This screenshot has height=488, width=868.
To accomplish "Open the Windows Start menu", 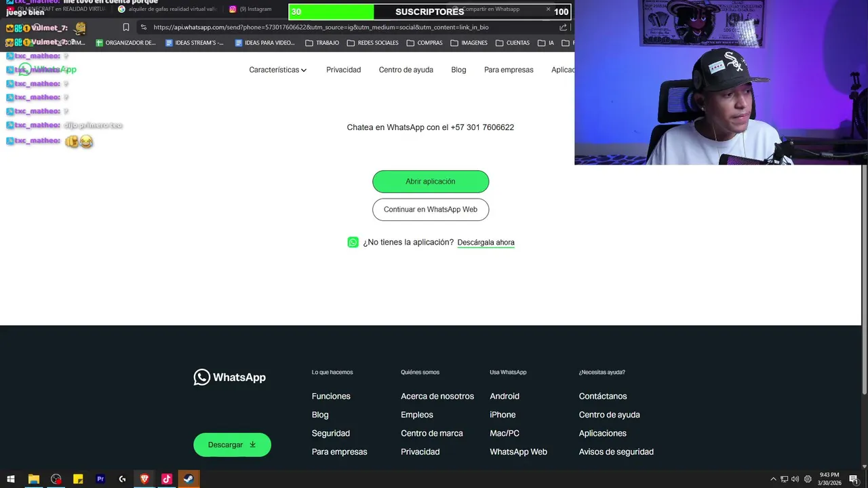I will coord(11,479).
